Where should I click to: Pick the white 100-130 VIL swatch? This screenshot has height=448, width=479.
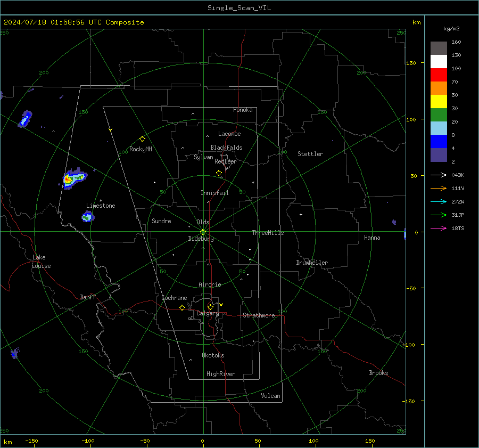pyautogui.click(x=439, y=62)
